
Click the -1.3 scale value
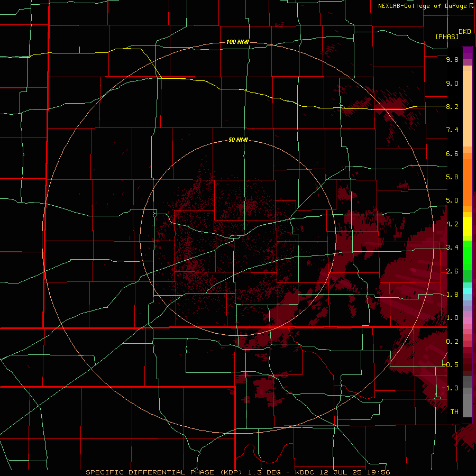coord(451,388)
